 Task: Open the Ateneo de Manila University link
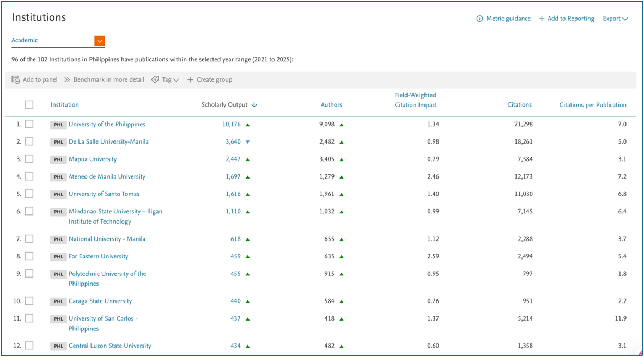107,176
